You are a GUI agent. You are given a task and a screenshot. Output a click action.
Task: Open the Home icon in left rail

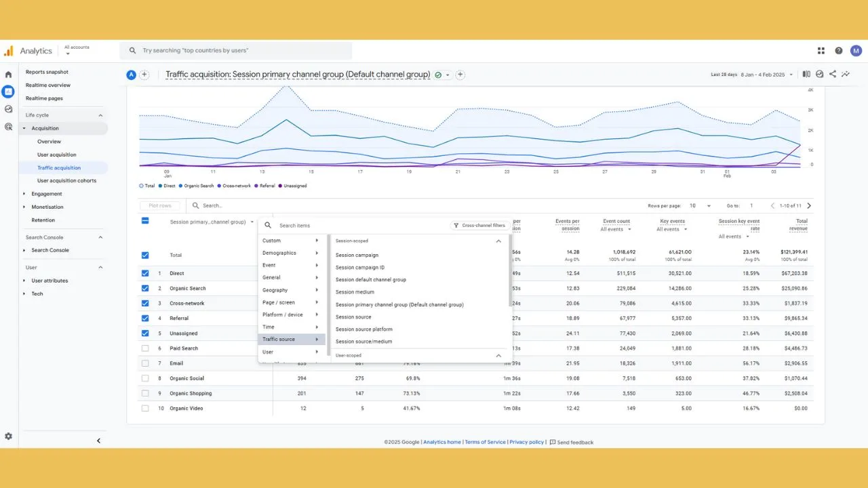[x=8, y=75]
